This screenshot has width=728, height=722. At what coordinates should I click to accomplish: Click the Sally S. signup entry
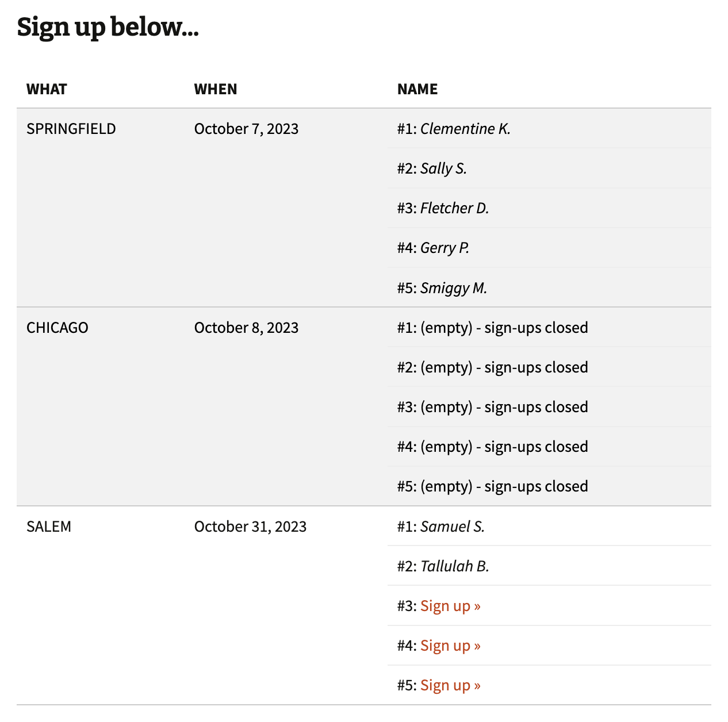tap(443, 168)
